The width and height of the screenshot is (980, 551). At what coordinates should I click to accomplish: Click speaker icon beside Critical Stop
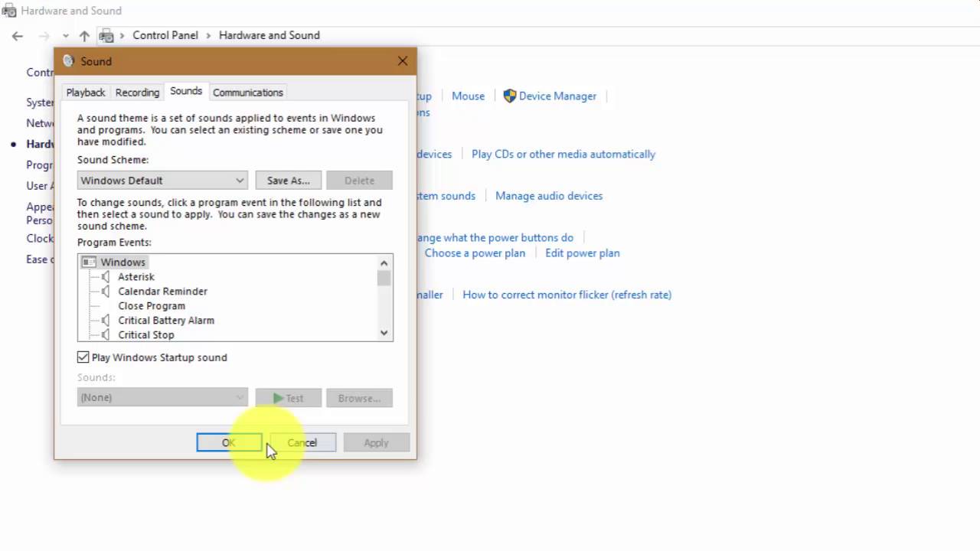(106, 334)
